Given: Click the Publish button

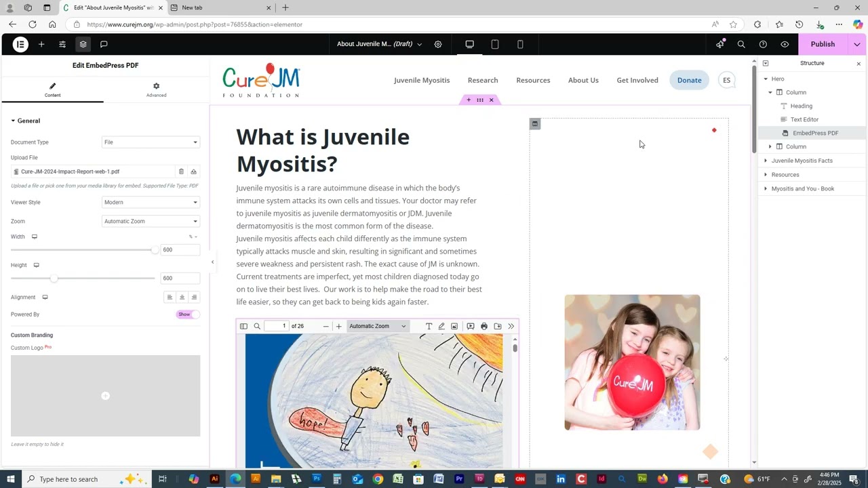Looking at the screenshot, I should pos(823,44).
